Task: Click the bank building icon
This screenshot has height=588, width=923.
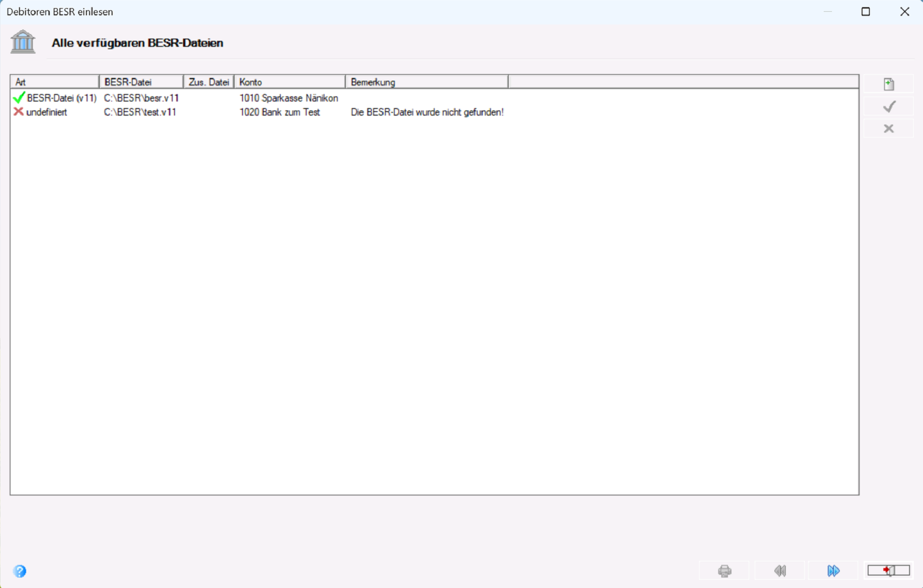Action: point(23,42)
